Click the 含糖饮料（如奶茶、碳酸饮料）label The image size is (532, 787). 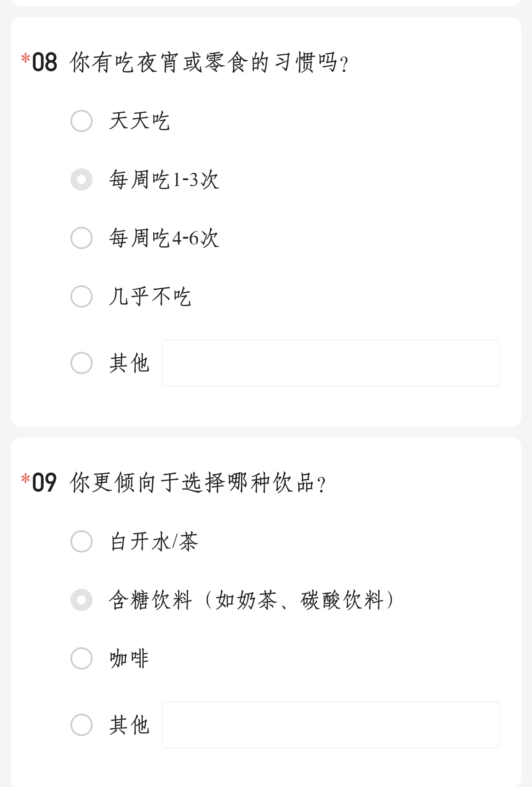[252, 600]
